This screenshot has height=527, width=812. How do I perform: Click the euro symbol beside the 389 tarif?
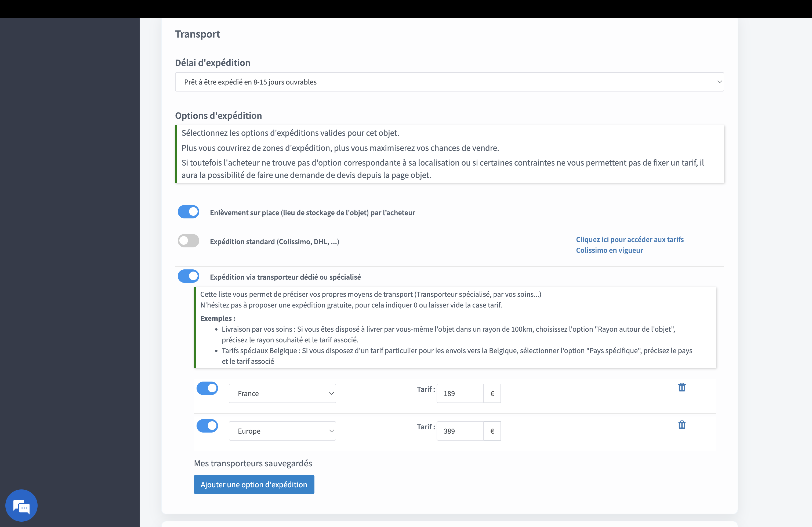[492, 431]
